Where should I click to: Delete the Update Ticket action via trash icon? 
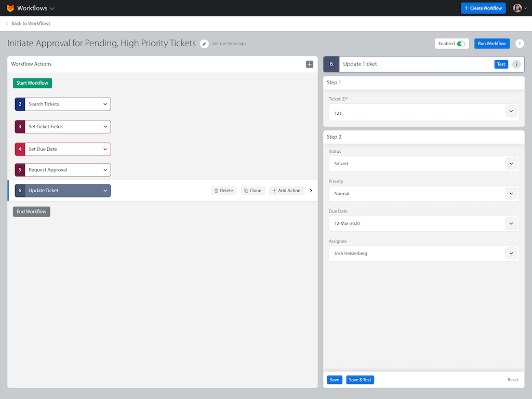pyautogui.click(x=223, y=190)
